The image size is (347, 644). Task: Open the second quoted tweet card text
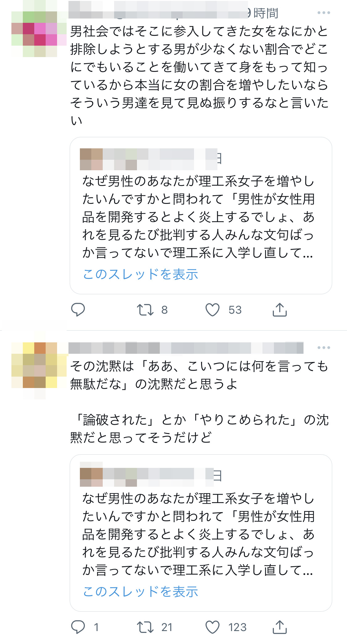click(198, 534)
